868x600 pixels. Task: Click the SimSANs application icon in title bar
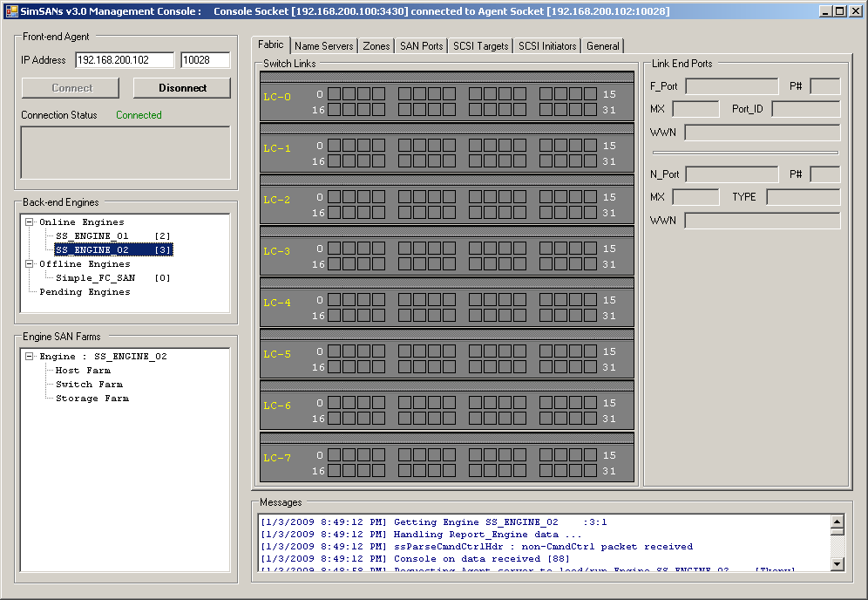tap(11, 11)
